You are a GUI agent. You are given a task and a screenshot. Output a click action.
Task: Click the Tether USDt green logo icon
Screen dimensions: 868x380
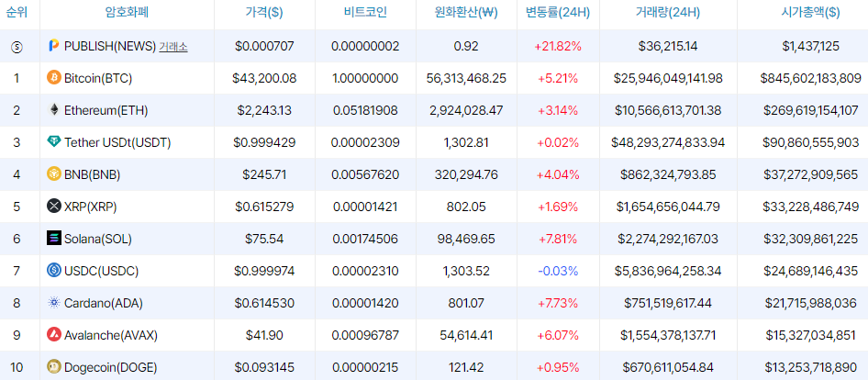[54, 142]
